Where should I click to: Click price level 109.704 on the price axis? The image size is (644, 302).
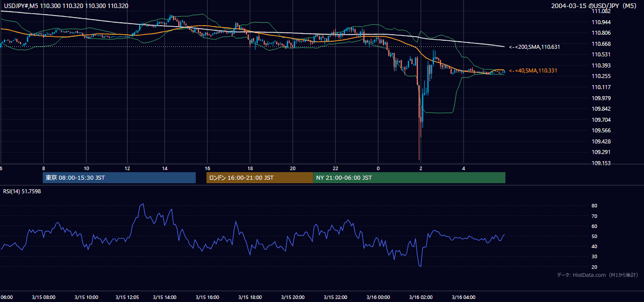[602, 120]
